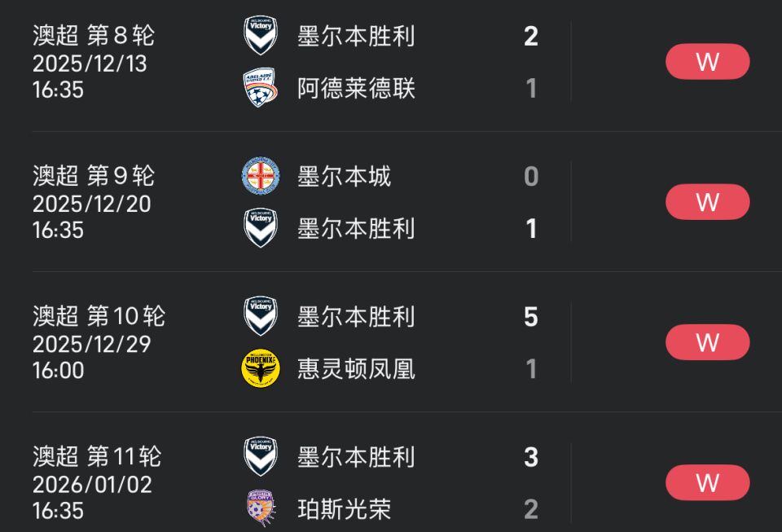
Task: Click the W badge for the 第8轮 match
Action: 707,62
